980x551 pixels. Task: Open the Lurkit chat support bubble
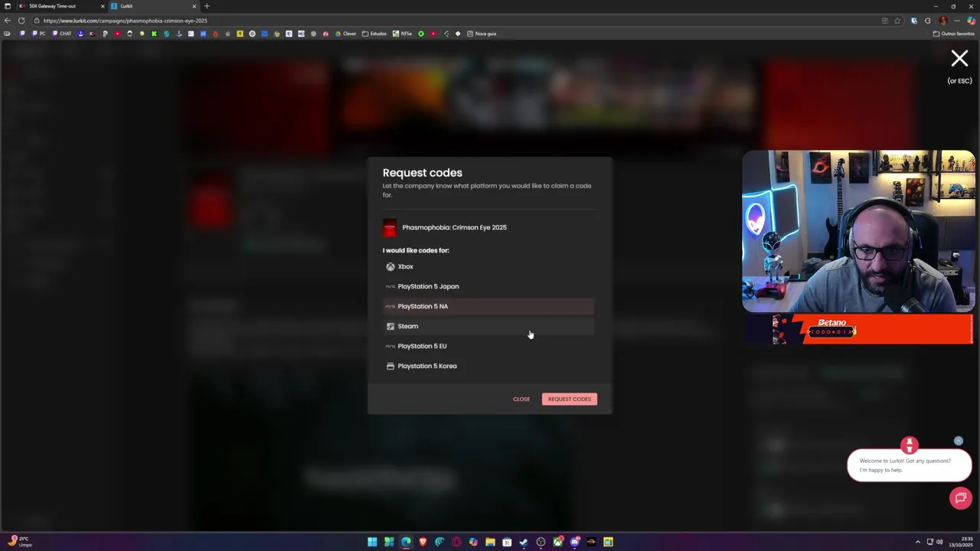click(960, 498)
